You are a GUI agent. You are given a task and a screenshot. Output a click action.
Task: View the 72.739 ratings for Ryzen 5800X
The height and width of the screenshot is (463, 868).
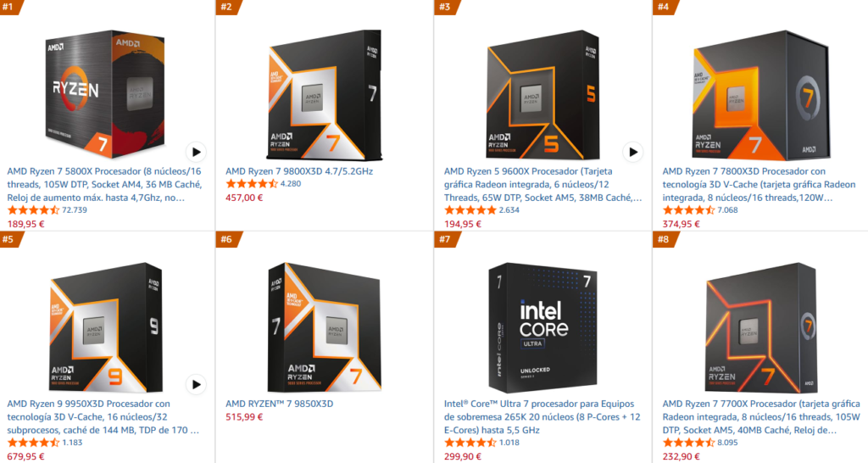click(x=75, y=210)
